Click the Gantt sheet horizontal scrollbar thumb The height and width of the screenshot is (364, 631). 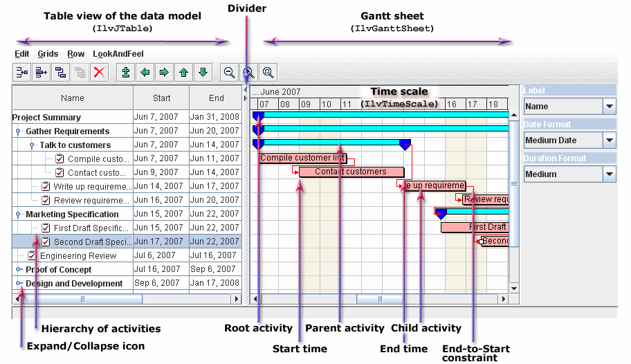pos(379,299)
